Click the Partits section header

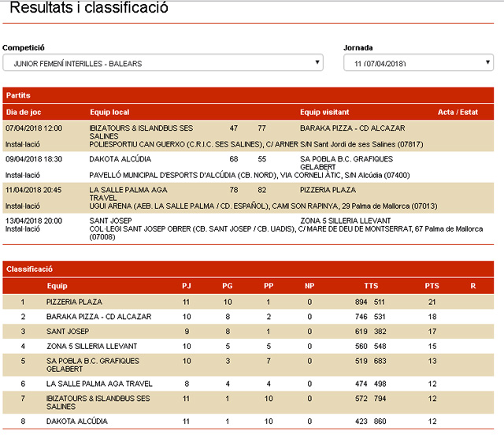(x=19, y=95)
